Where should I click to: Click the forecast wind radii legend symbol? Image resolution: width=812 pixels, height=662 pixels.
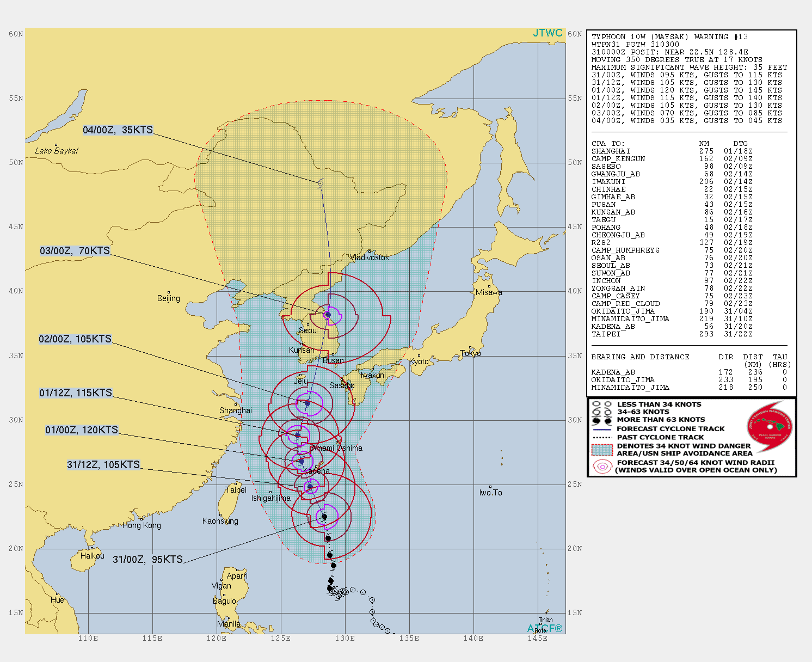click(x=602, y=467)
